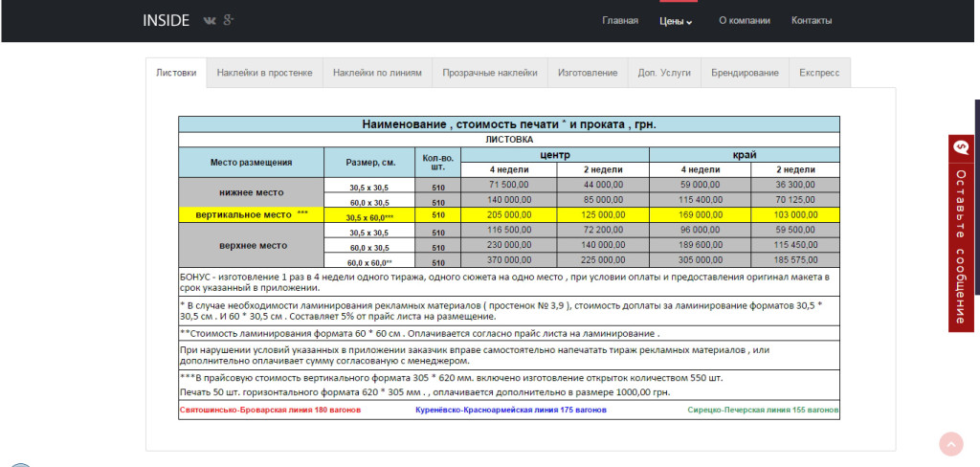Viewport: 980px width, 467px height.
Task: Switch to the Доп. Услуги tab
Action: (x=664, y=73)
